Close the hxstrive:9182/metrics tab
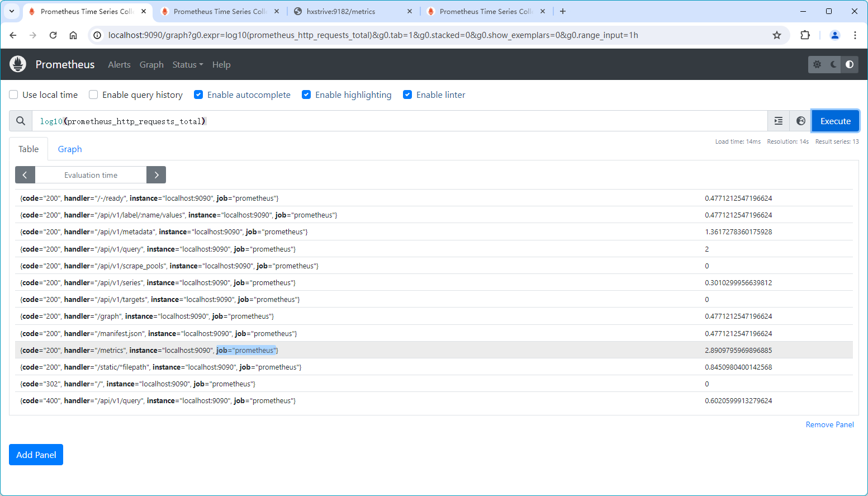The width and height of the screenshot is (868, 496). point(410,11)
